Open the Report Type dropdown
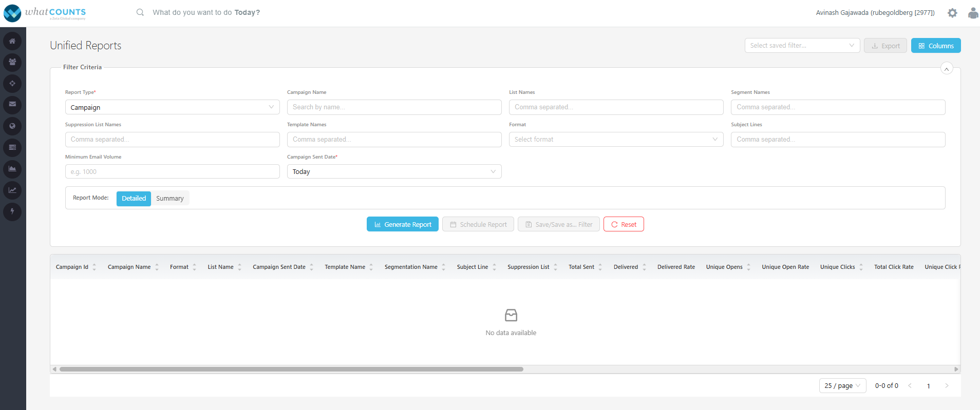Viewport: 980px width, 410px height. [x=172, y=107]
